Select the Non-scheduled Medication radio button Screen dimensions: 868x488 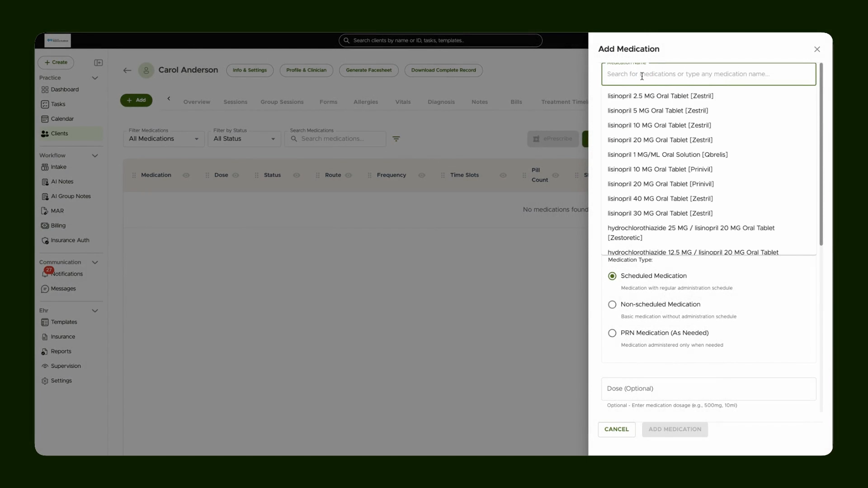pos(612,305)
